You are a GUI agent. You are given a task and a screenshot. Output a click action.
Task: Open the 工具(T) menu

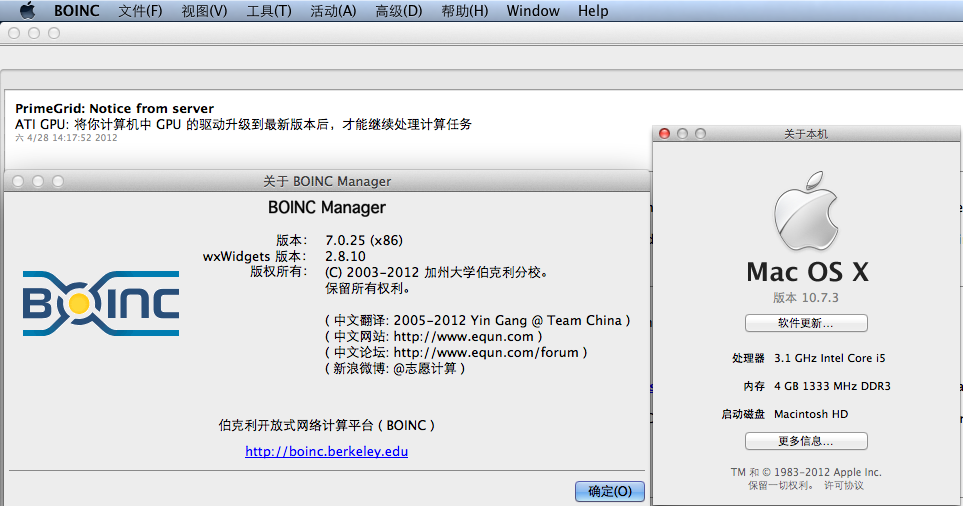click(268, 10)
